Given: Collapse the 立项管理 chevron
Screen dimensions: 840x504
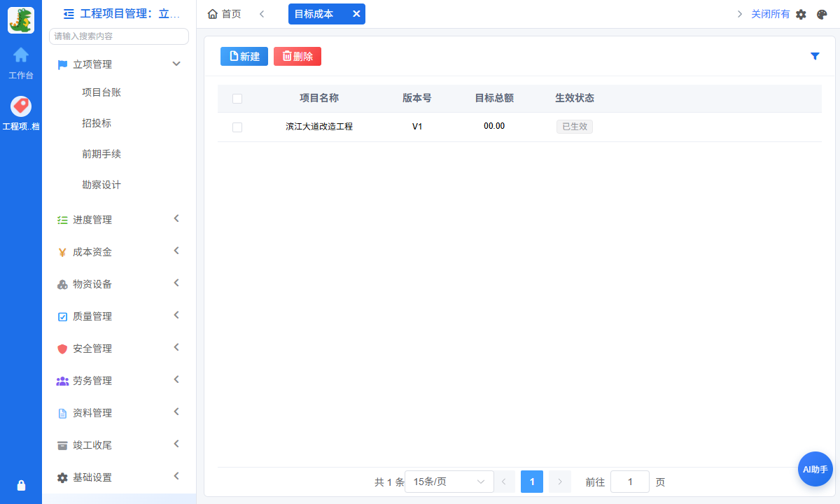Looking at the screenshot, I should 176,64.
